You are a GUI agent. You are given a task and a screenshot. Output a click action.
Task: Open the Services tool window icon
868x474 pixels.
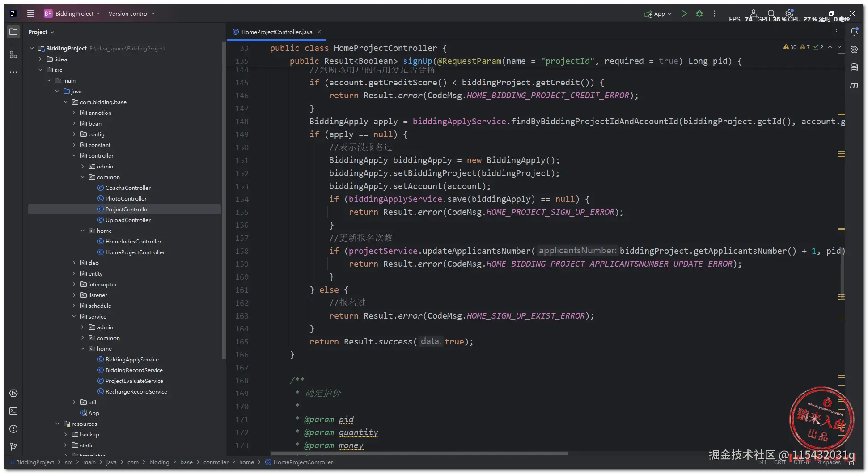coord(13,393)
